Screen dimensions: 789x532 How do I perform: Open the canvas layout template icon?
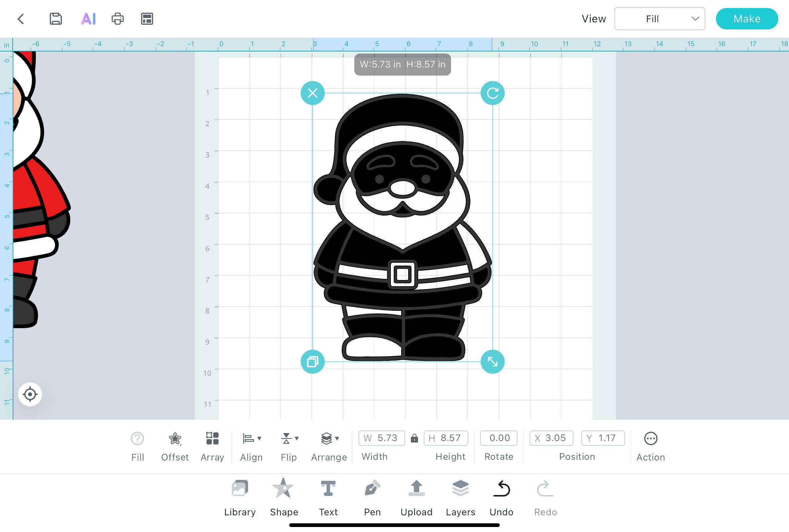click(x=147, y=19)
